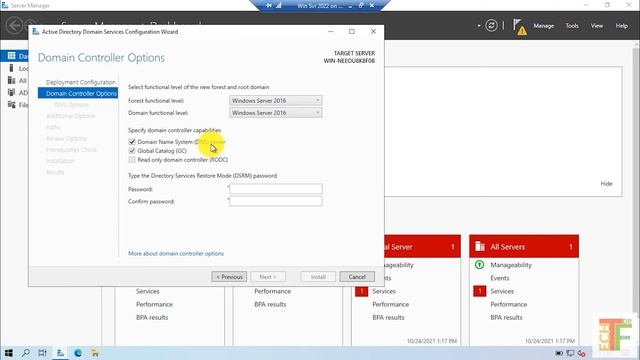This screenshot has width=640, height=360.
Task: Open More about domain controller options link
Action: point(176,253)
